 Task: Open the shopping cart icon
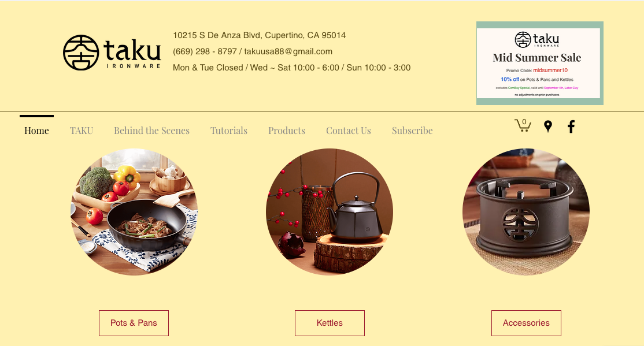coord(523,125)
